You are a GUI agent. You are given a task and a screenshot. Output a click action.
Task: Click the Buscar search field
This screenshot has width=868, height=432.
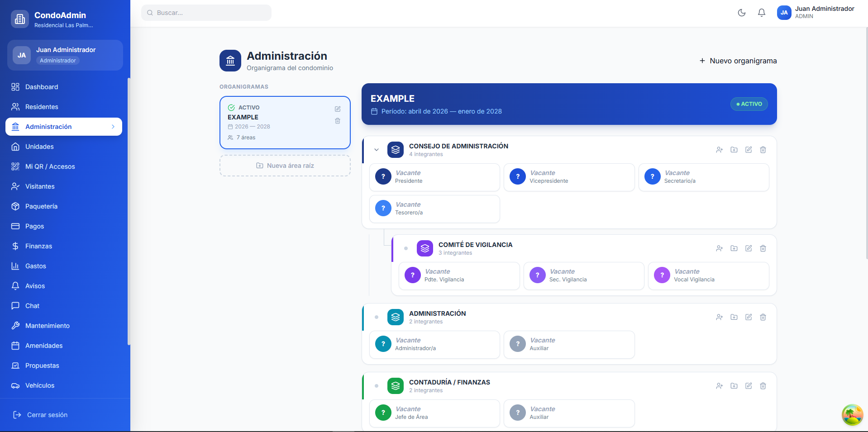206,13
